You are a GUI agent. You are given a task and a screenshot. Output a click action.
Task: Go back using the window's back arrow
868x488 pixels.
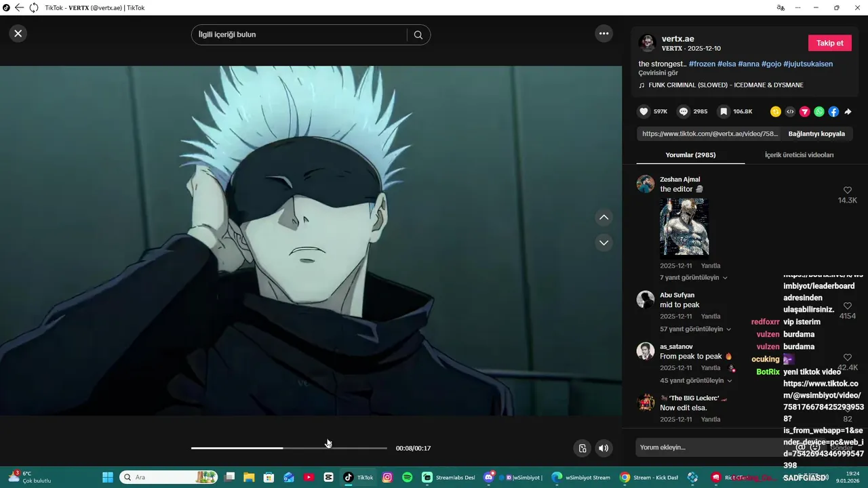point(19,7)
